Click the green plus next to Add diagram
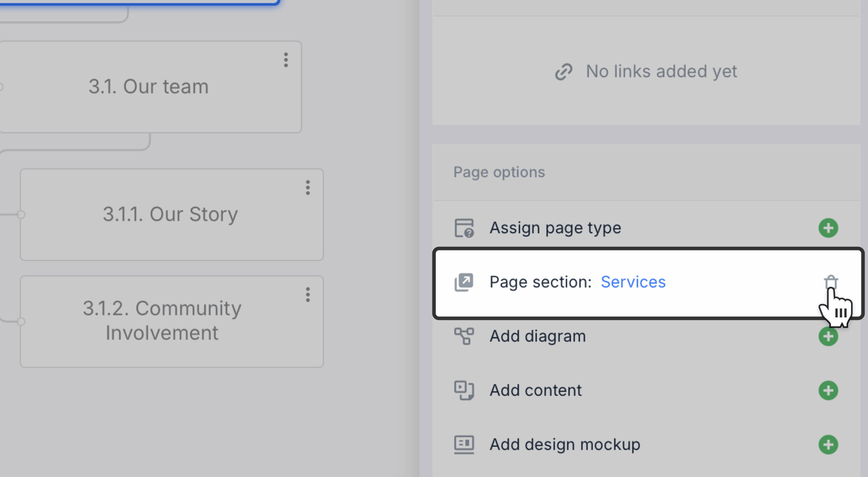The height and width of the screenshot is (477, 868). coord(828,336)
